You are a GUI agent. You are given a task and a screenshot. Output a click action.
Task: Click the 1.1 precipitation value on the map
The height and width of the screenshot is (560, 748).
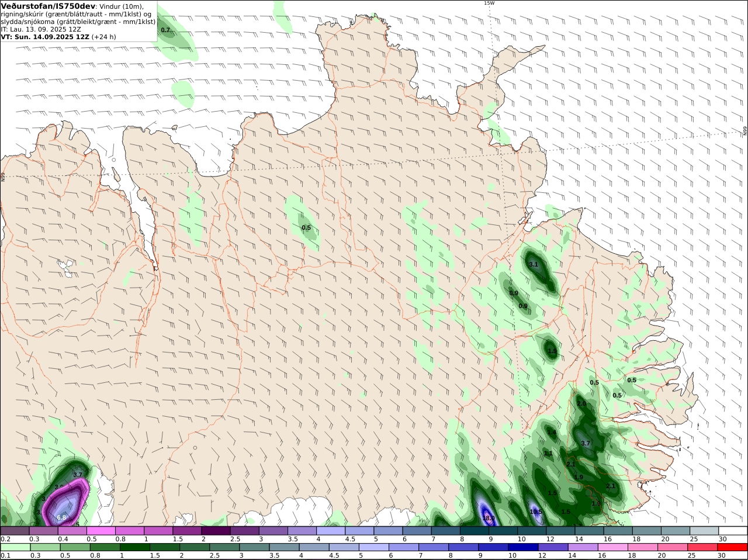click(x=548, y=454)
